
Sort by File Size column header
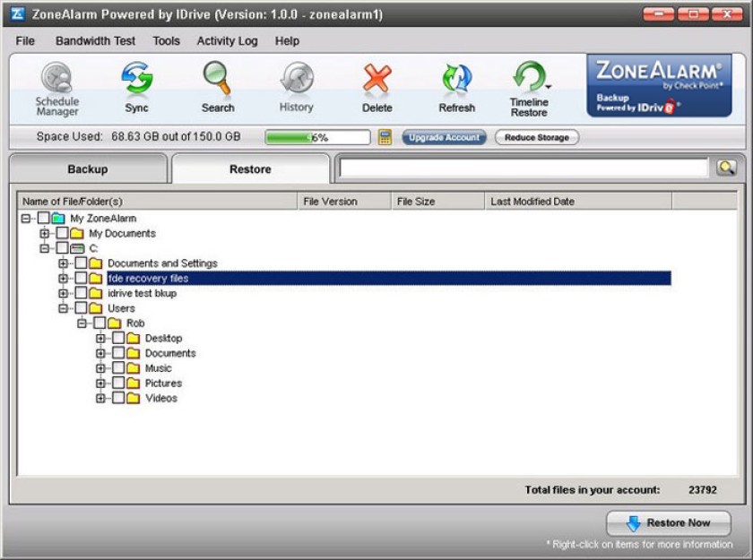pyautogui.click(x=438, y=202)
